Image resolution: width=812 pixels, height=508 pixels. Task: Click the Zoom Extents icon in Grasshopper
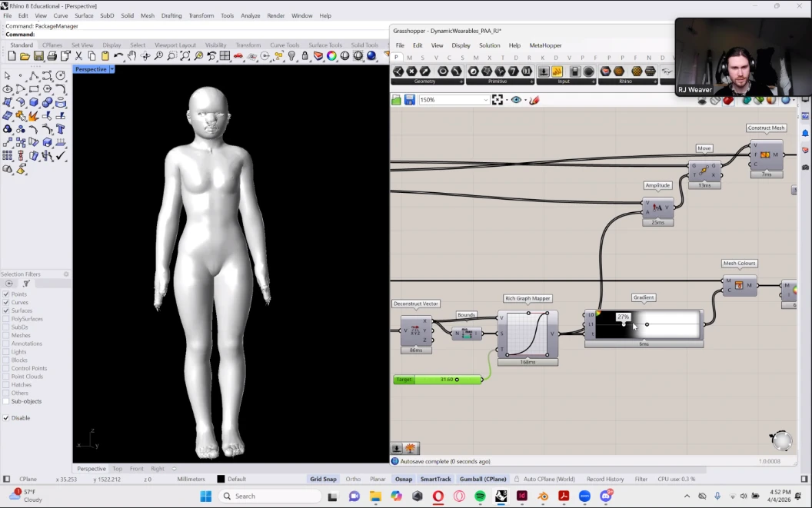(498, 100)
